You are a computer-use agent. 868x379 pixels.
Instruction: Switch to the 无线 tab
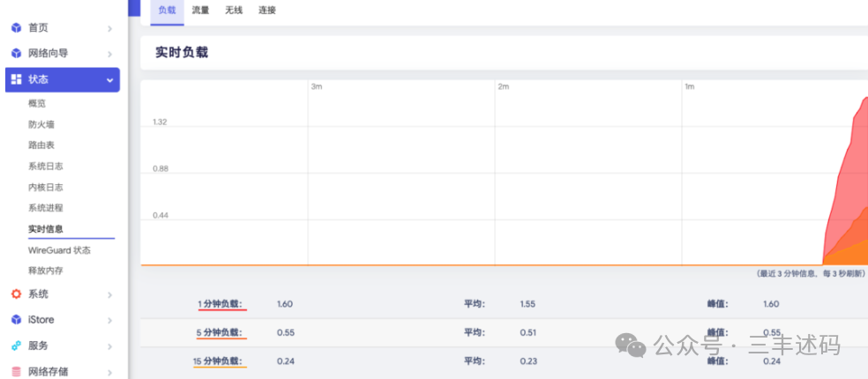tap(234, 10)
